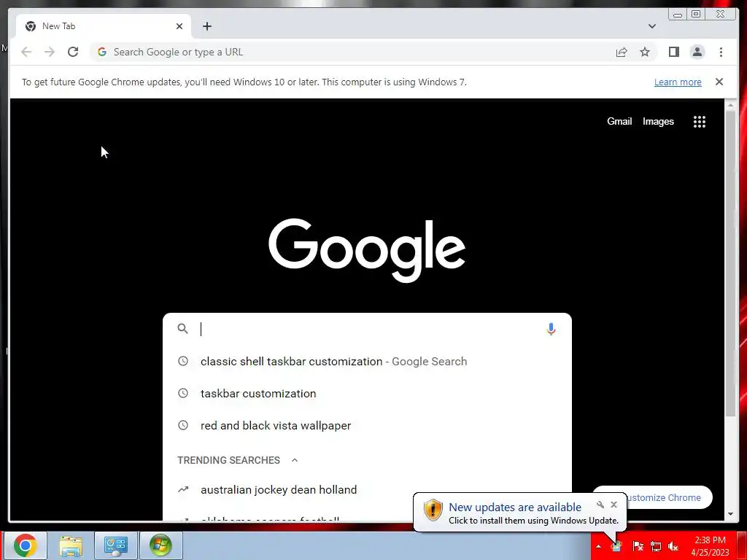Click the page scrollbar thumb

click(730, 264)
